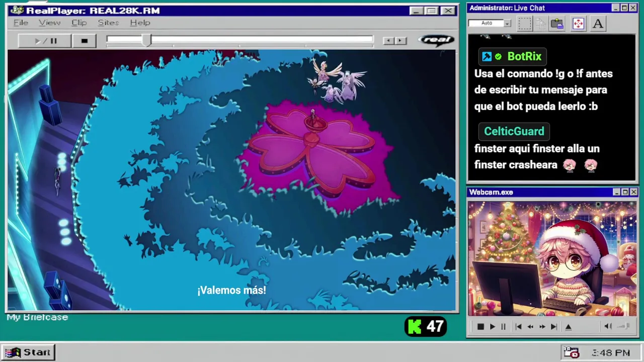Screen dimensions: 644x362
Task: Minimize the Live Chat window
Action: [616, 8]
